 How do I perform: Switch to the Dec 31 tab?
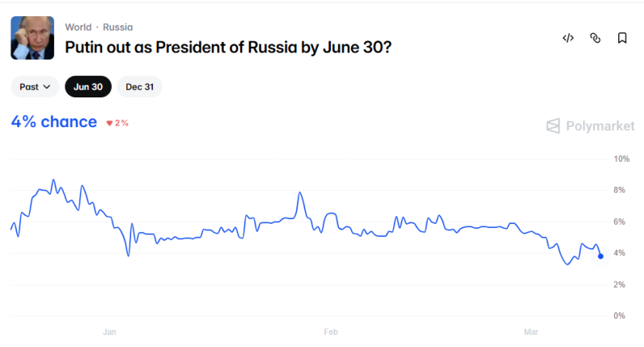tap(139, 87)
